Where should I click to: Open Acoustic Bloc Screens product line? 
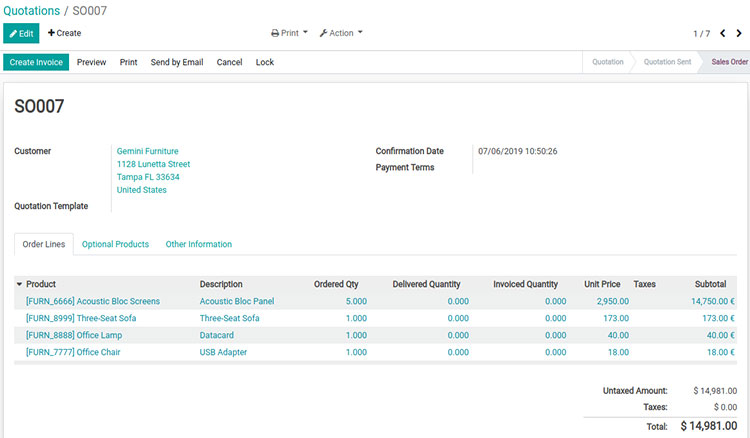coord(93,301)
